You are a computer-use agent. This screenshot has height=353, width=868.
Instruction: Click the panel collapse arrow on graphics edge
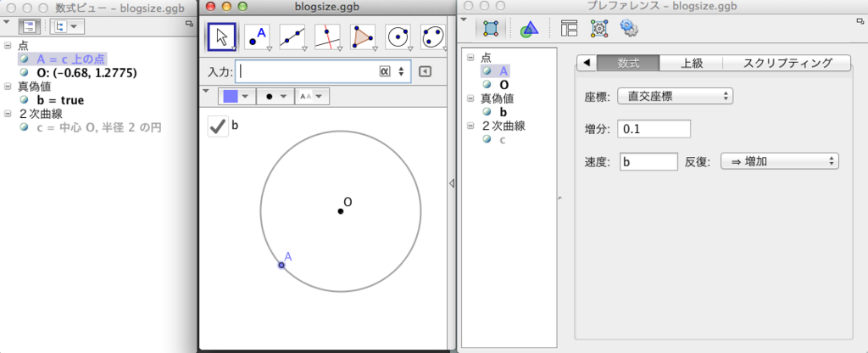452,183
